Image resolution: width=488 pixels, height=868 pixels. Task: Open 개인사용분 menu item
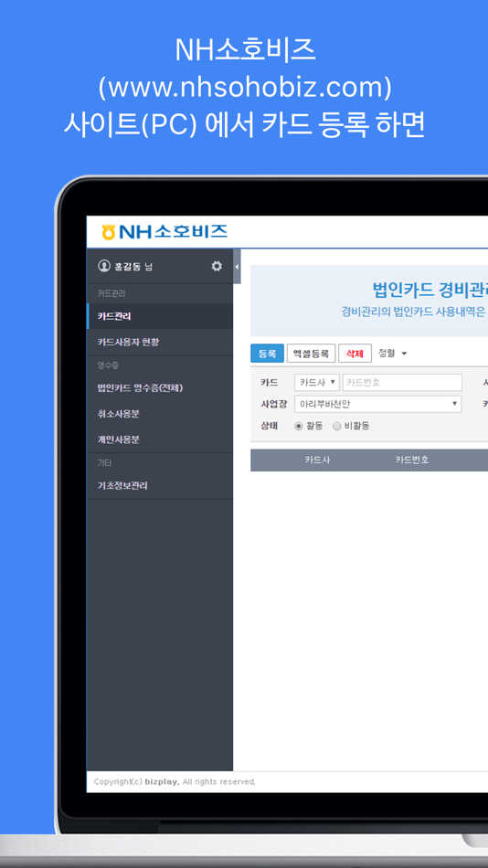(x=160, y=439)
